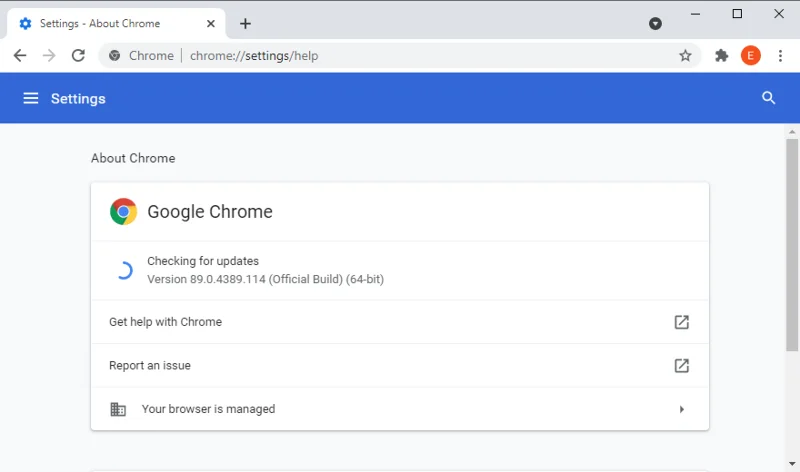800x472 pixels.
Task: Click the checking for updates spinner
Action: [x=124, y=270]
